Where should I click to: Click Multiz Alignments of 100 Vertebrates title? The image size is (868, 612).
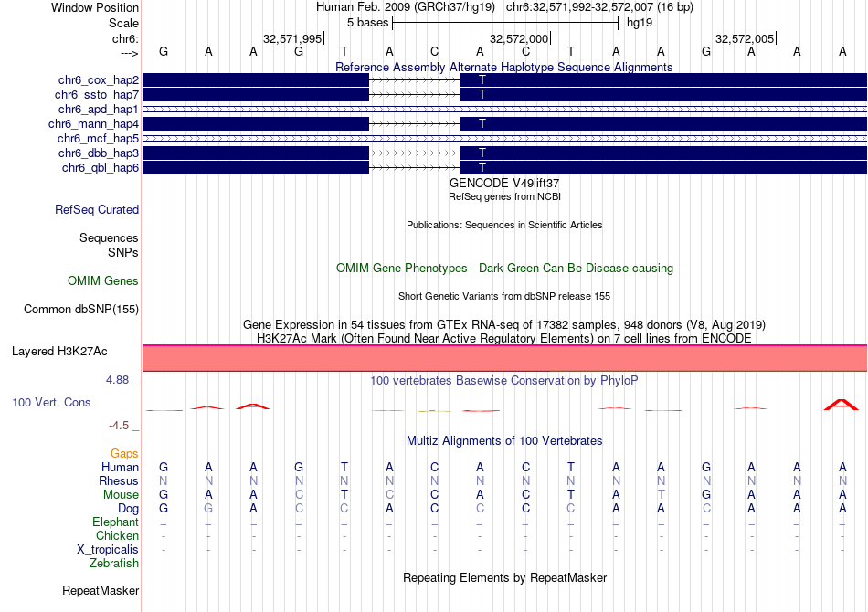[504, 440]
